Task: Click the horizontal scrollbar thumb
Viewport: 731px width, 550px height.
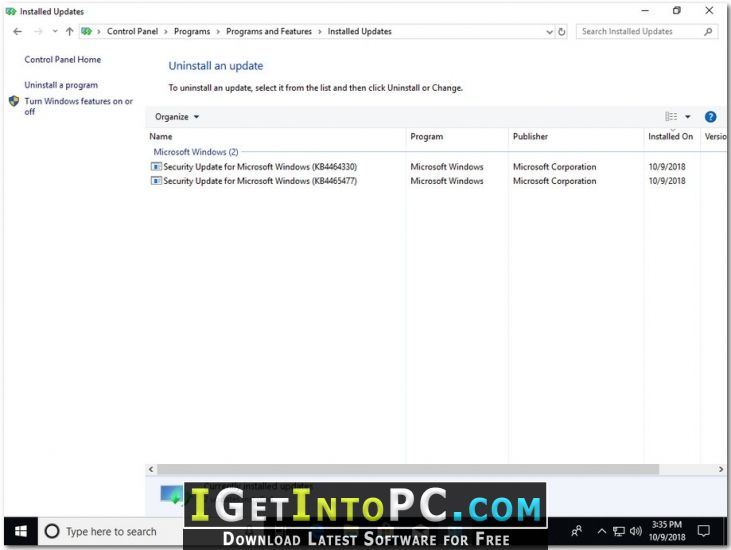Action: 408,469
